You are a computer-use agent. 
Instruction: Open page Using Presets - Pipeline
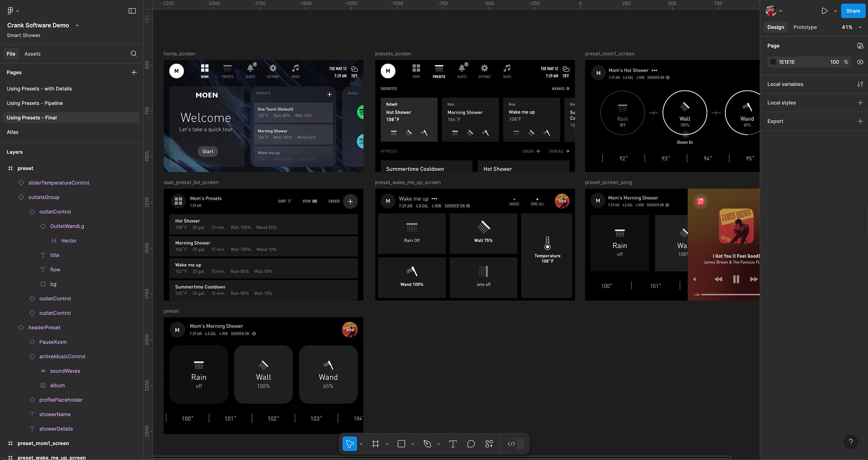click(x=72, y=103)
